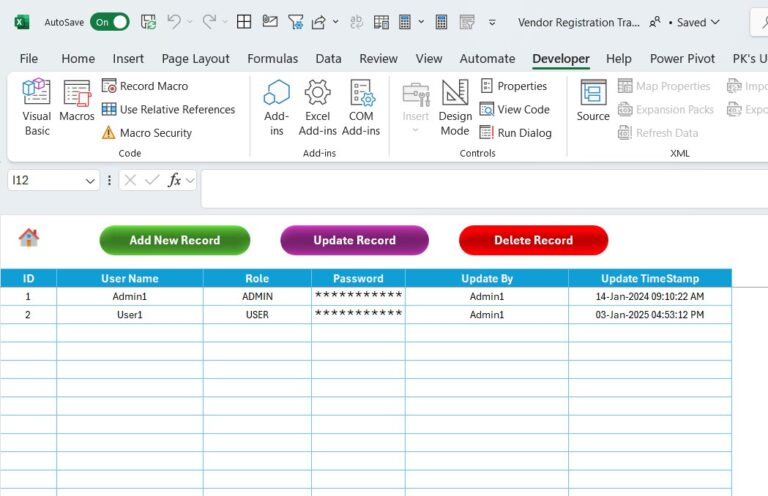Click Map Properties in XML group
Screen dimensions: 768x496
click(664, 86)
